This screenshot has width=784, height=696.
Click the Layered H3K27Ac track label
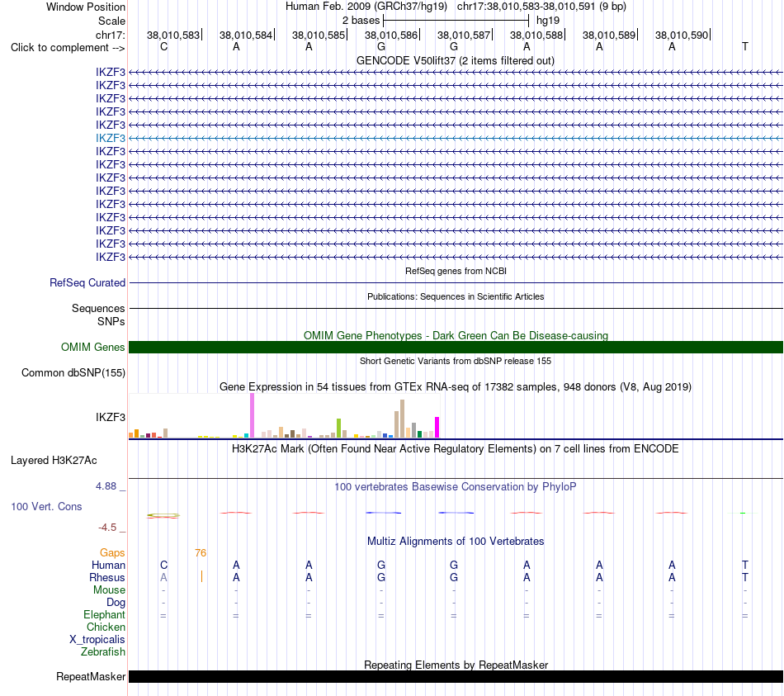pos(54,461)
